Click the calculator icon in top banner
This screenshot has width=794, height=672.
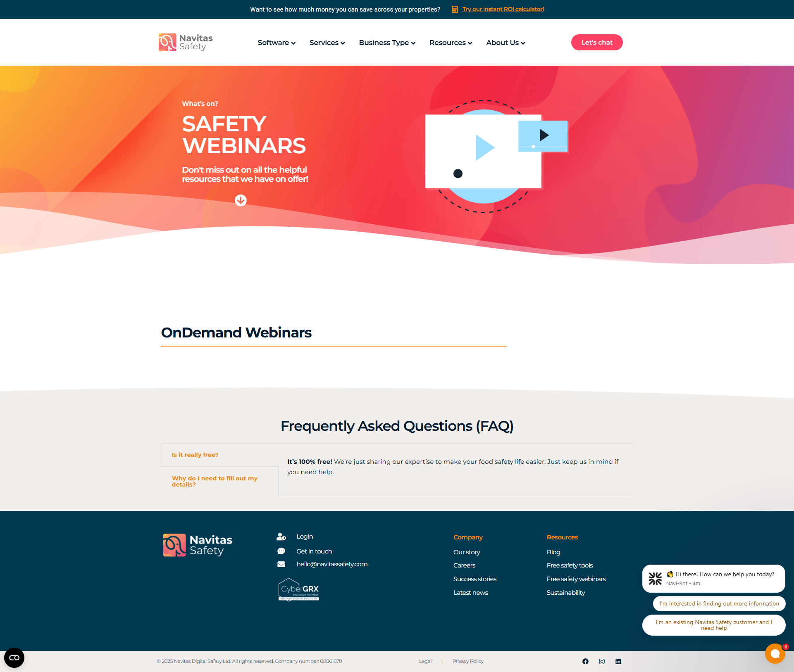click(x=455, y=9)
